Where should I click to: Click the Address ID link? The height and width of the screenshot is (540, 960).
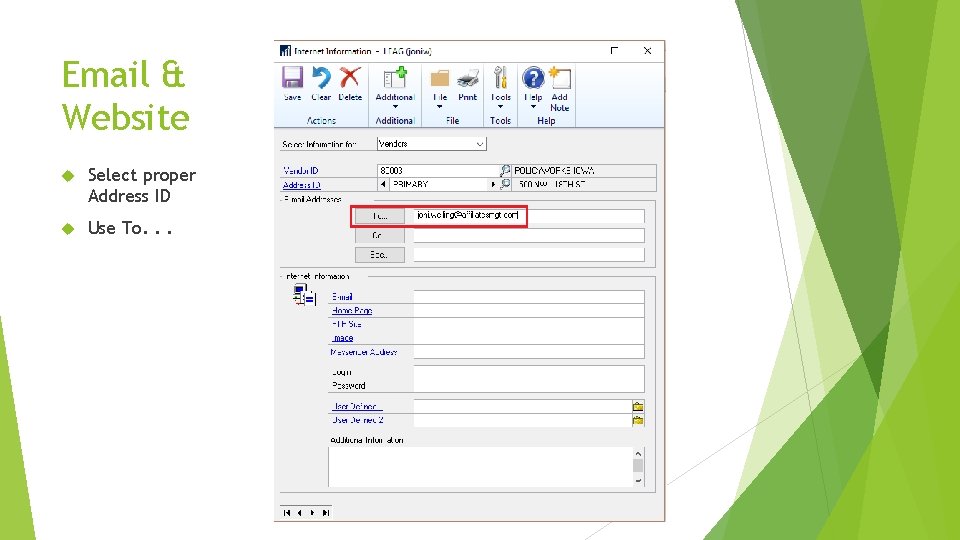point(301,185)
